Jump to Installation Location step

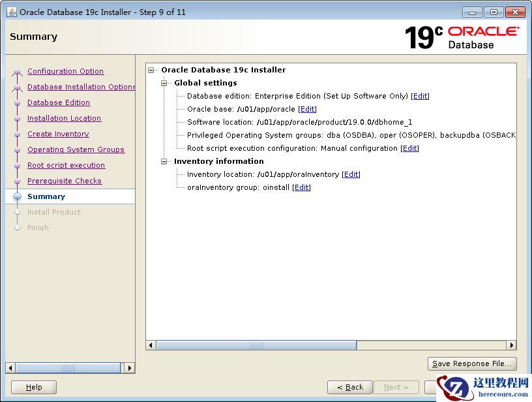coord(64,118)
